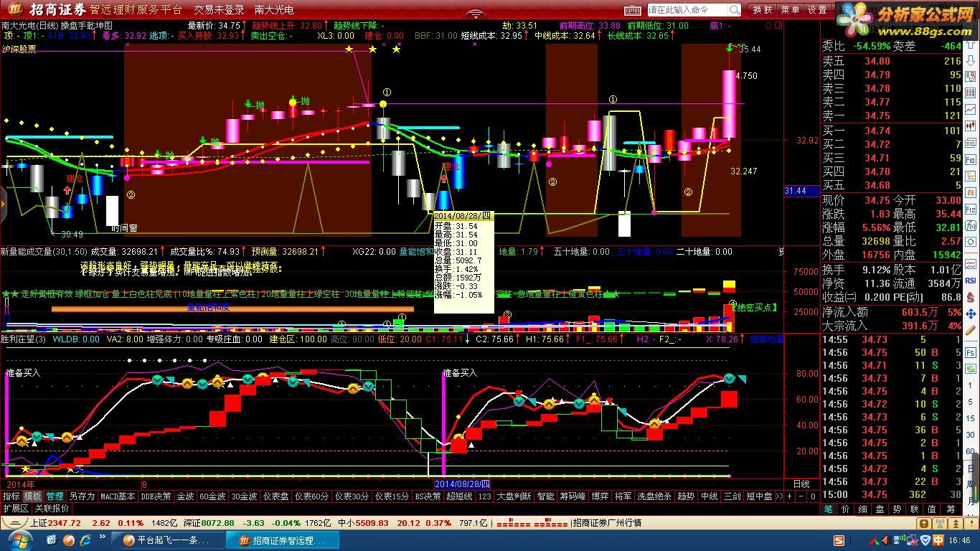The image size is (980, 551).
Task: Click the 关联报价 button
Action: (x=52, y=508)
